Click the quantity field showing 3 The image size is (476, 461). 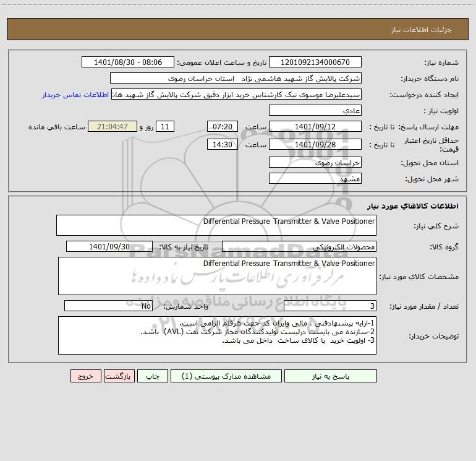tap(330, 306)
